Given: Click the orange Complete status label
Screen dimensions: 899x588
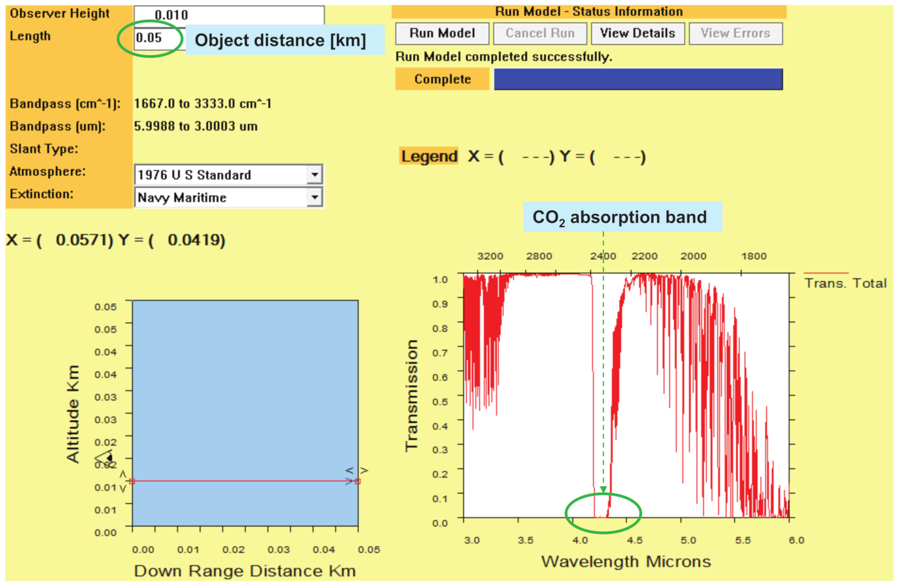Looking at the screenshot, I should click(x=442, y=79).
